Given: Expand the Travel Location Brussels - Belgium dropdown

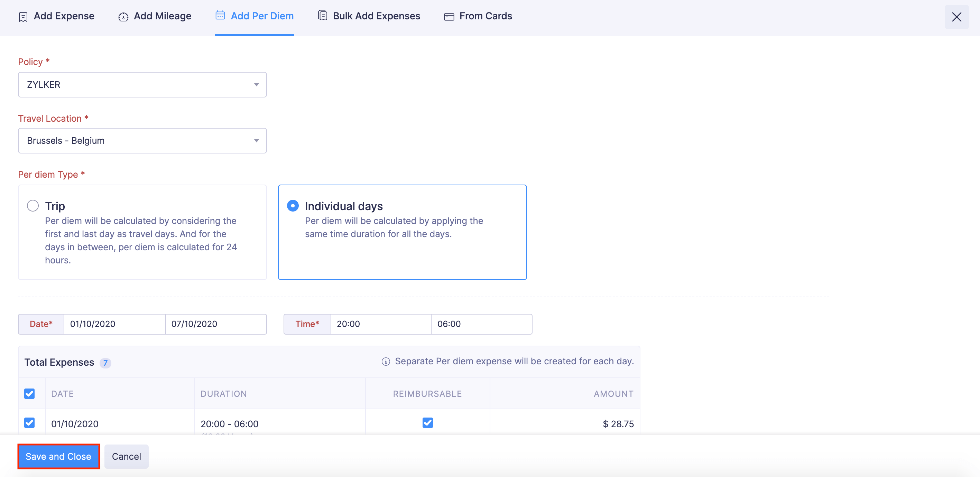Looking at the screenshot, I should [x=142, y=141].
